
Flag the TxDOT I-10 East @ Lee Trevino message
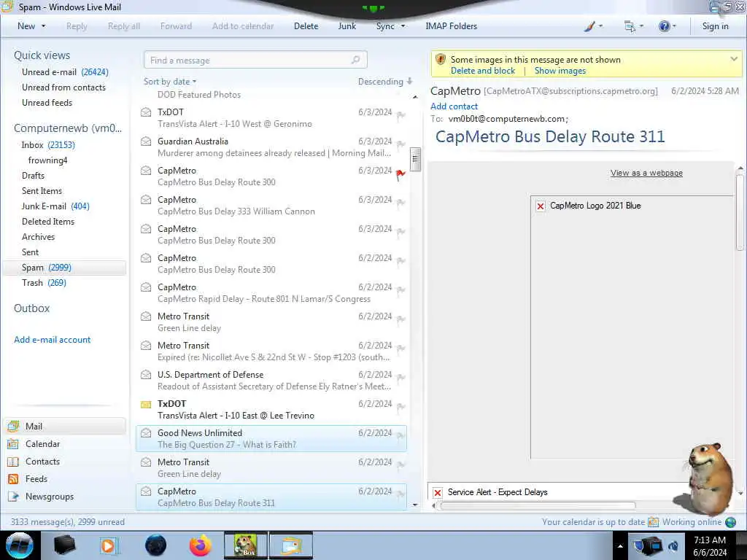400,407
